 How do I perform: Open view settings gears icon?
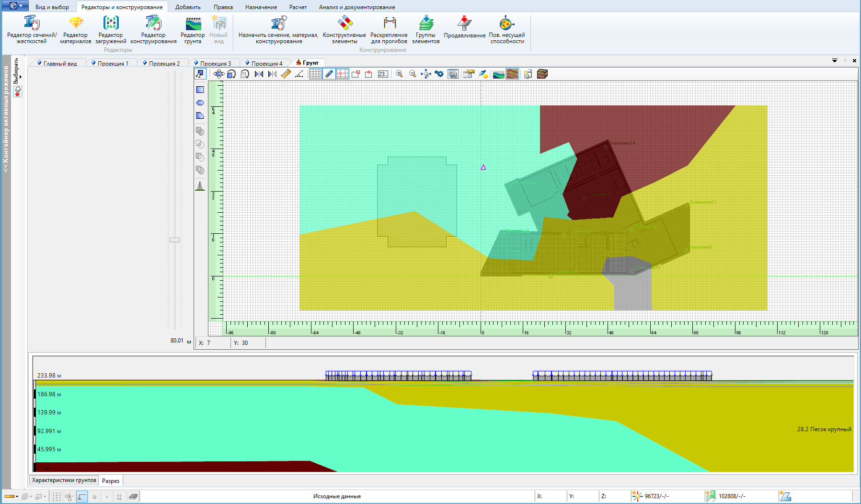(439, 74)
